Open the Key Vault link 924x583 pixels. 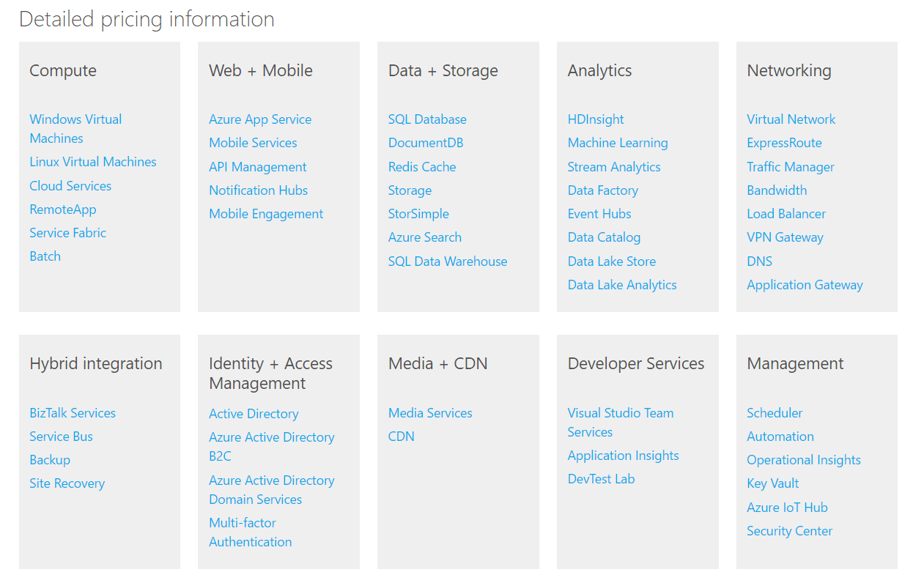click(772, 483)
